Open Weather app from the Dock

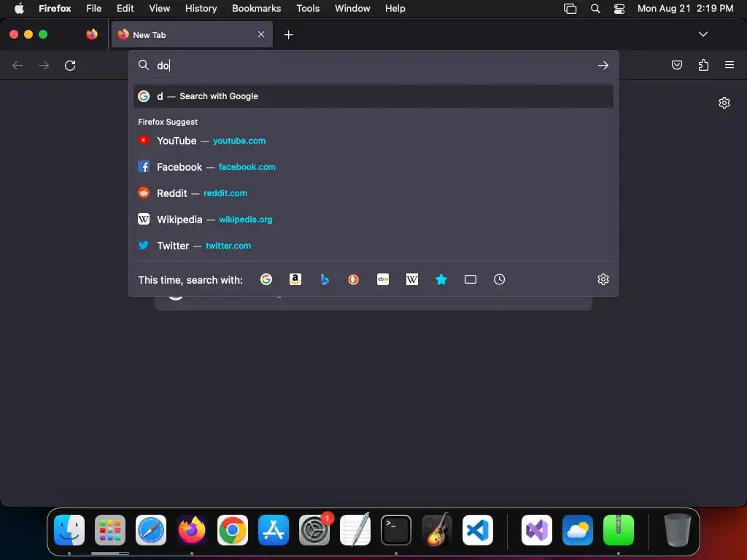click(578, 530)
